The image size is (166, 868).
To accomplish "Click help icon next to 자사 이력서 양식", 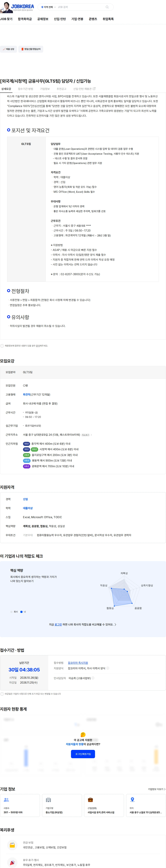I will click(108, 668).
